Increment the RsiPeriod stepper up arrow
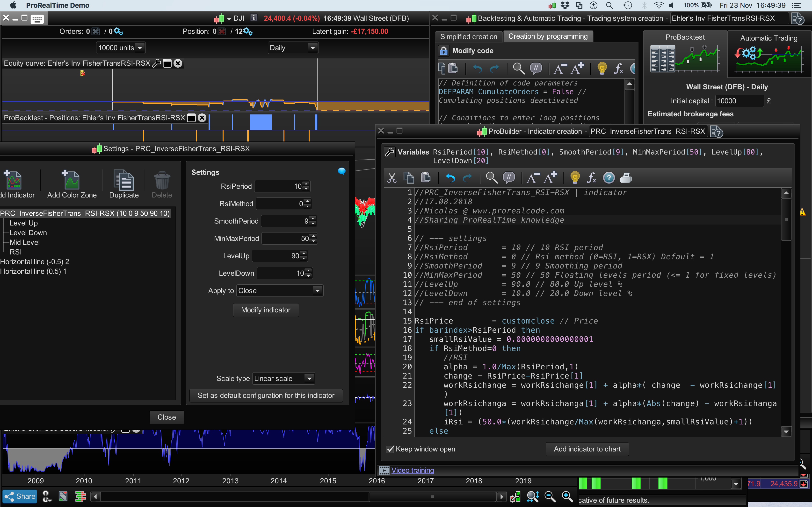This screenshot has width=812, height=507. (x=306, y=184)
